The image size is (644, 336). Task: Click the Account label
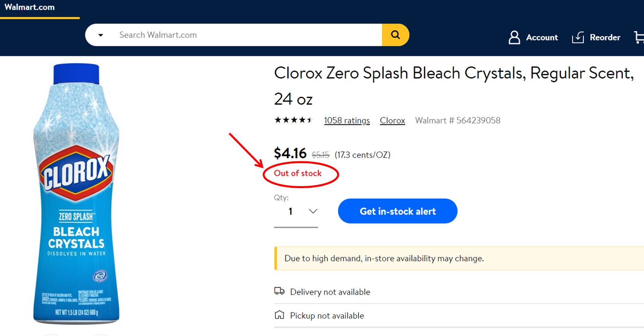coord(542,37)
